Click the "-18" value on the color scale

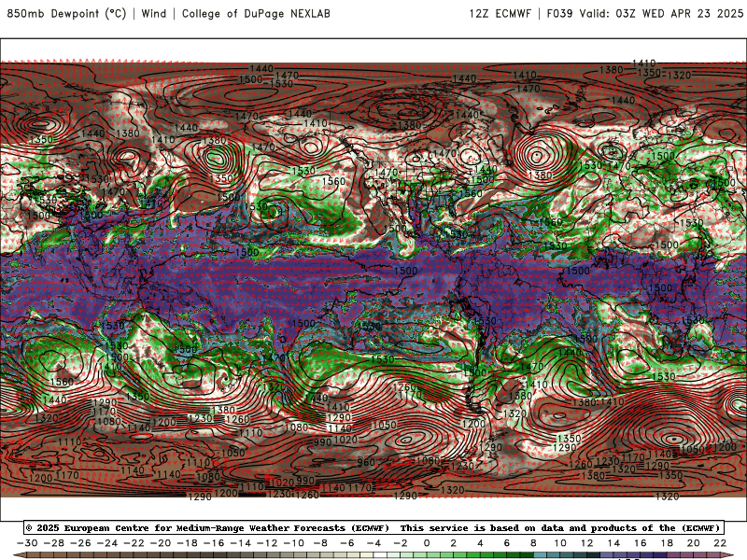point(188,543)
